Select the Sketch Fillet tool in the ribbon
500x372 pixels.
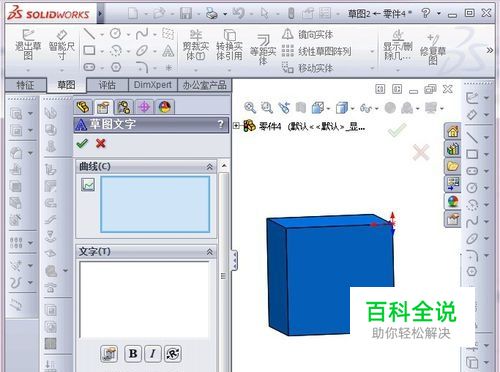click(142, 67)
